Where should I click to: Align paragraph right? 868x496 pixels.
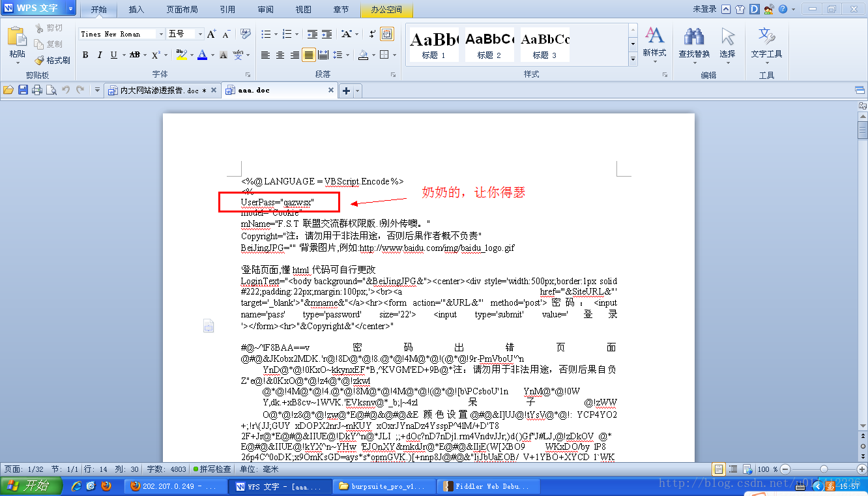click(295, 55)
